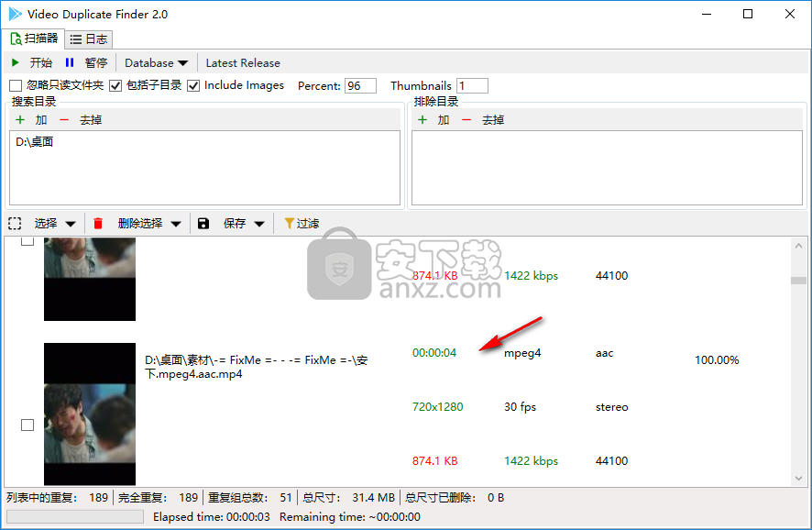812x530 pixels.
Task: Click the red minus icon under 排除目录
Action: pos(466,120)
